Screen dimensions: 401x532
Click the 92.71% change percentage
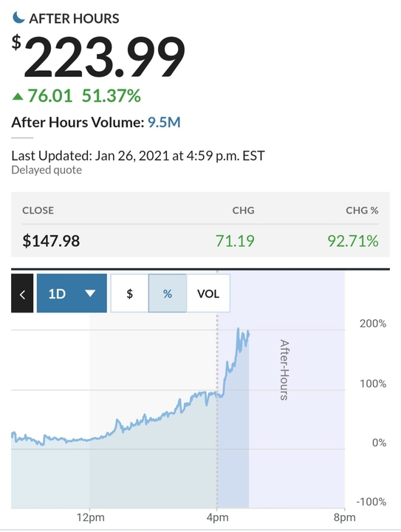353,241
